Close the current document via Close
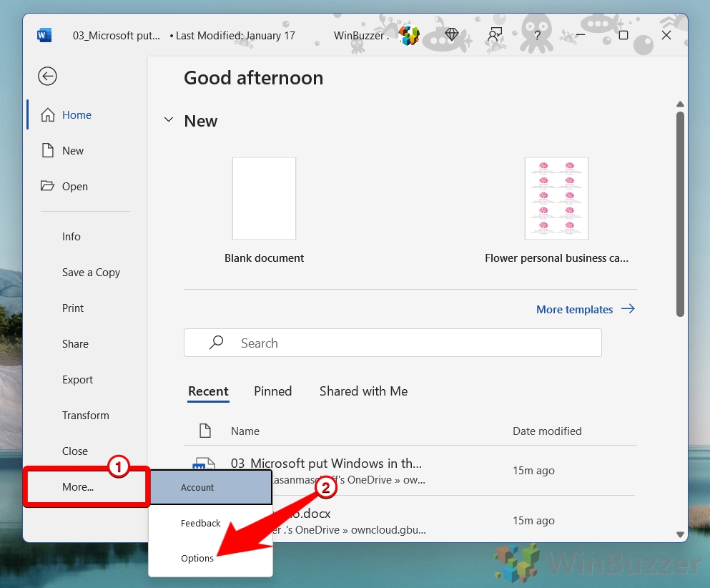Image resolution: width=710 pixels, height=588 pixels. [74, 451]
